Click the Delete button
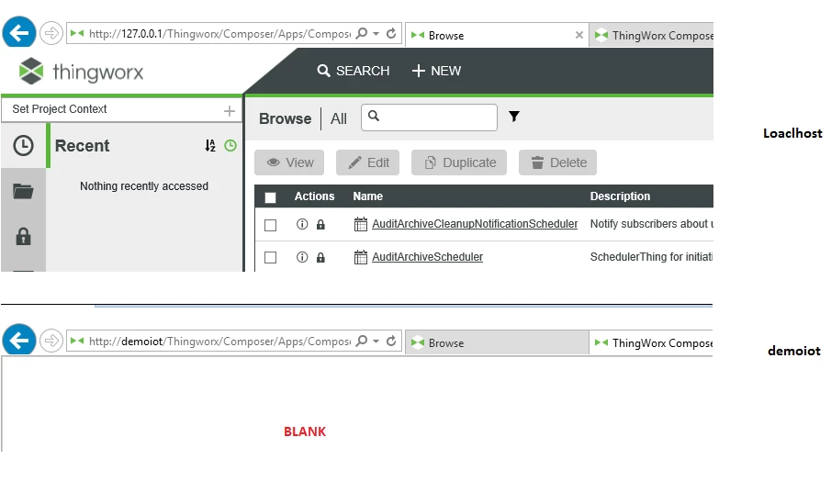 [557, 162]
